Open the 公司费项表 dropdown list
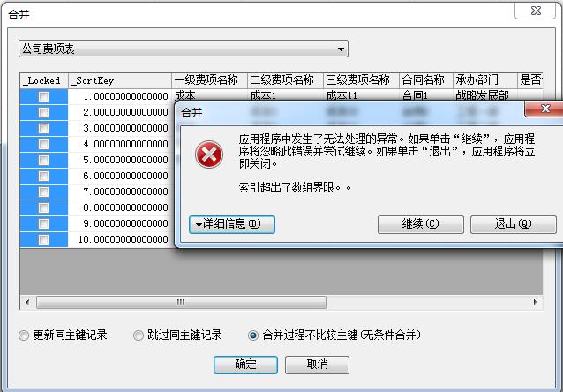 [184, 49]
